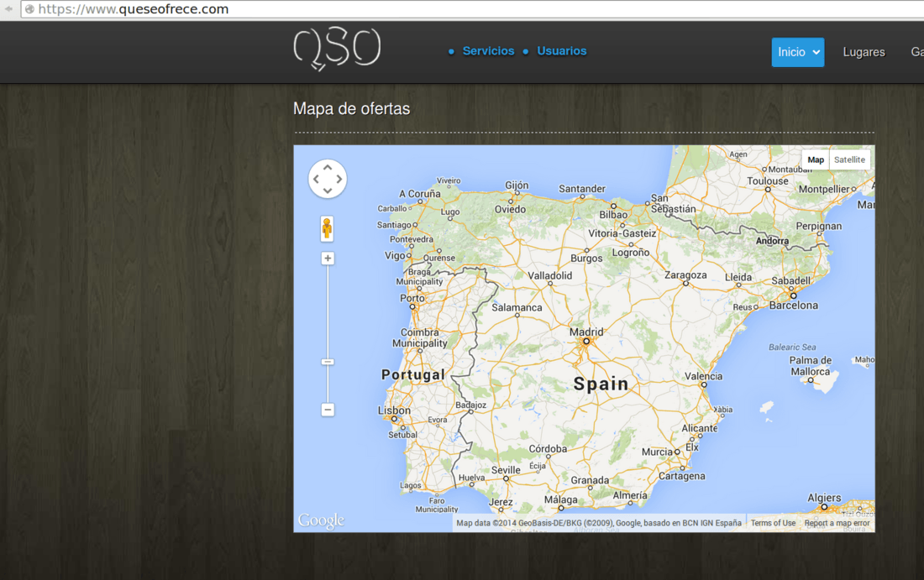Click the Spain country label
The image size is (924, 580).
point(601,384)
